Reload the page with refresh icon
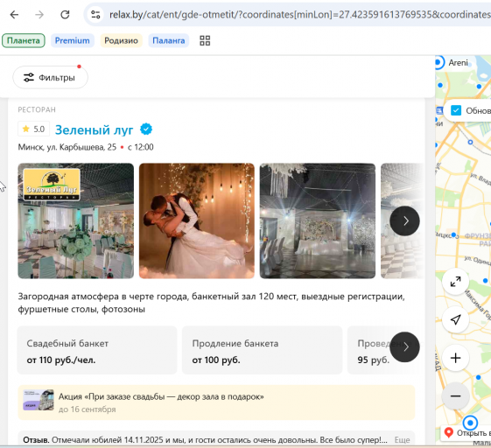 coord(65,14)
